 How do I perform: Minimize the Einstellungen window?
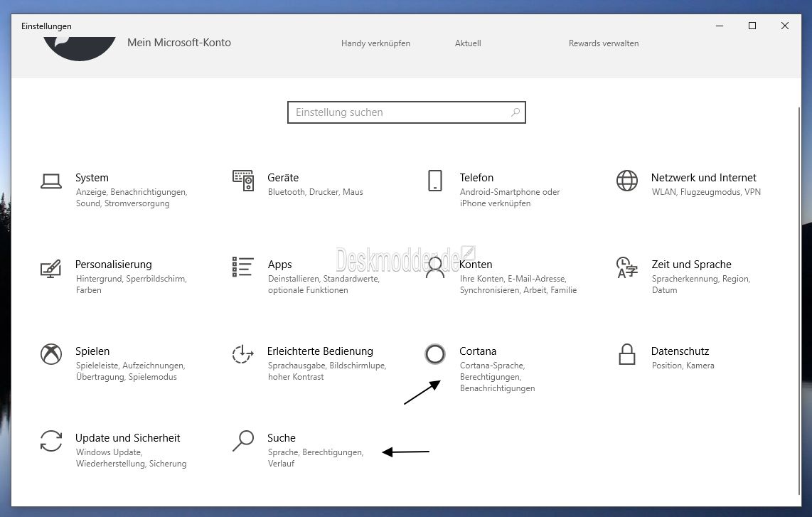pyautogui.click(x=720, y=26)
